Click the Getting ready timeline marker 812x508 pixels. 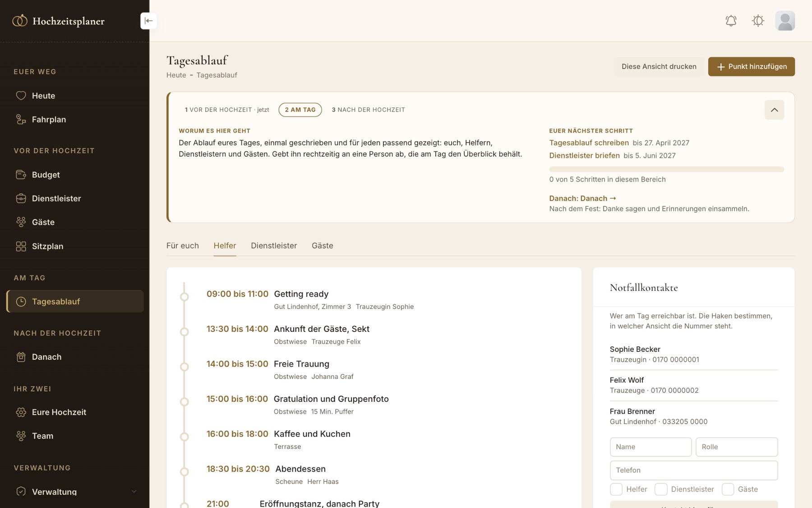pyautogui.click(x=184, y=297)
